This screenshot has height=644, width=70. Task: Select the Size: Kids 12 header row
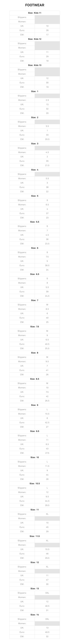35,39
